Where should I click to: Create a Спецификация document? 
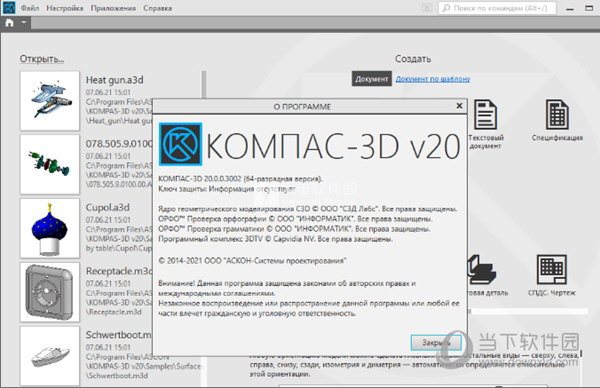click(x=557, y=121)
